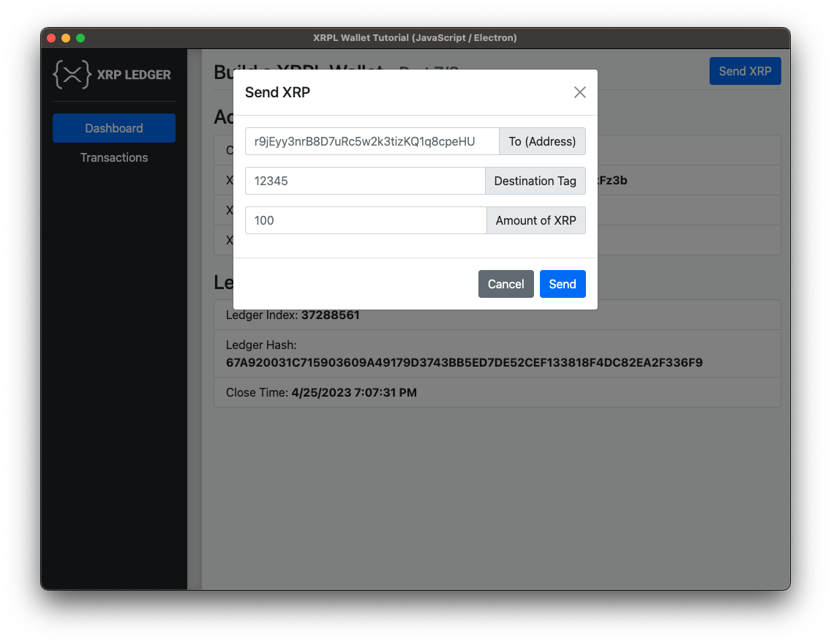This screenshot has height=644, width=831.
Task: Click the Amount of XRP field showing 100
Action: [366, 220]
